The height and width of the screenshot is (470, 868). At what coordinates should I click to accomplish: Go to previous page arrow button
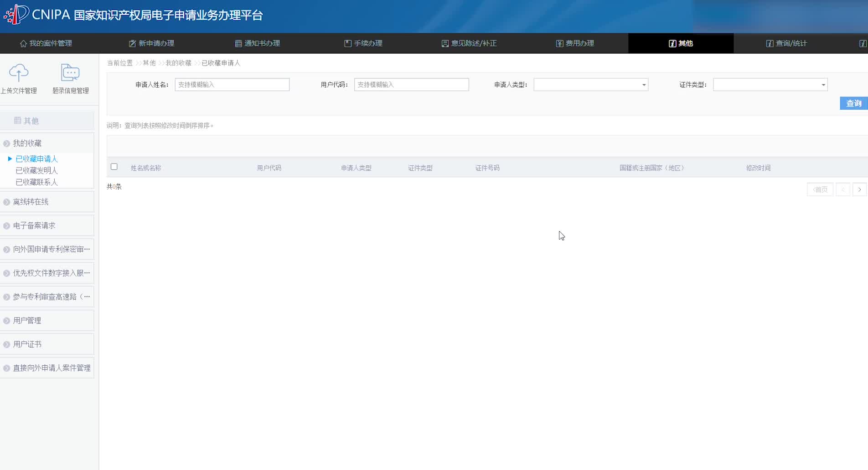point(843,189)
